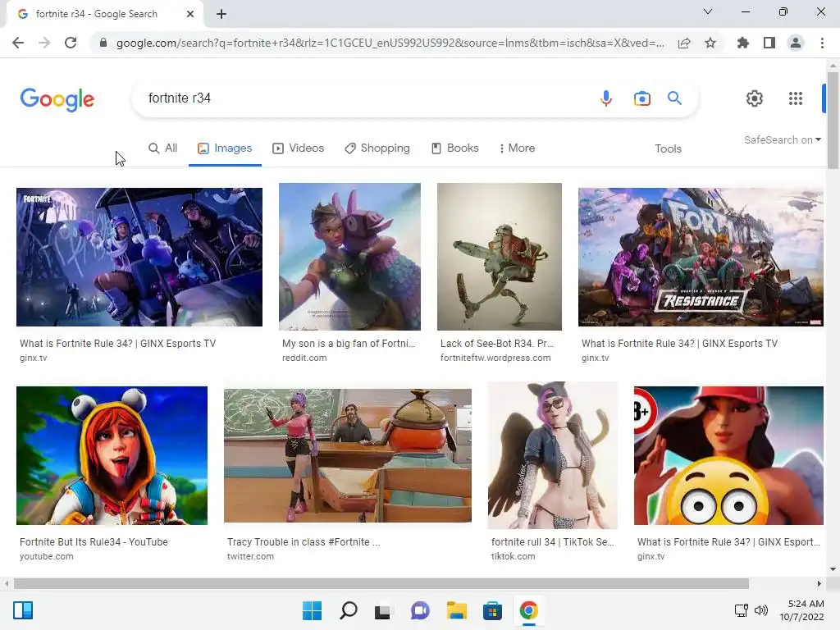Open the Chrome profile avatar icon
Image resolution: width=840 pixels, height=630 pixels.
[796, 43]
